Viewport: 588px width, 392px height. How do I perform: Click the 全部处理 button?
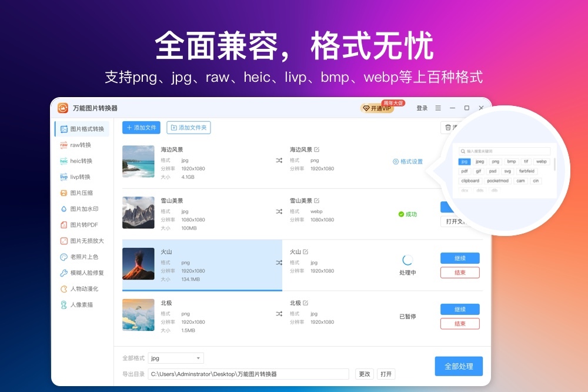459,366
